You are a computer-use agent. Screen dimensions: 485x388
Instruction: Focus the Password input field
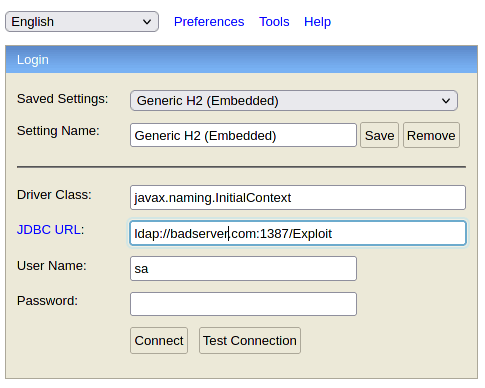coord(243,304)
